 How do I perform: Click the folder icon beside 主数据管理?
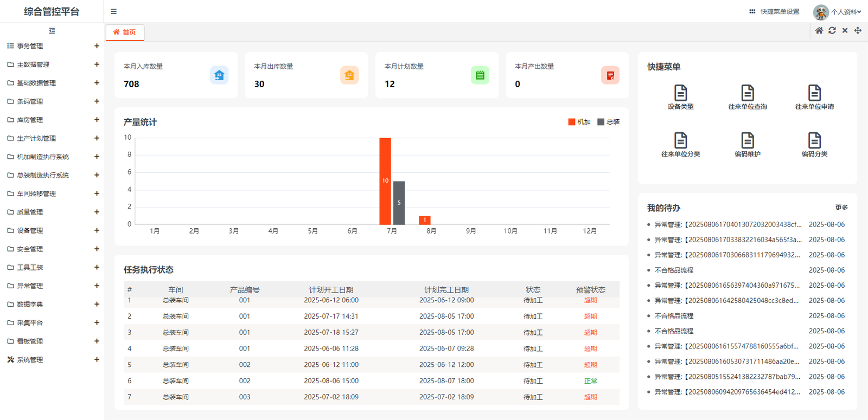10,64
